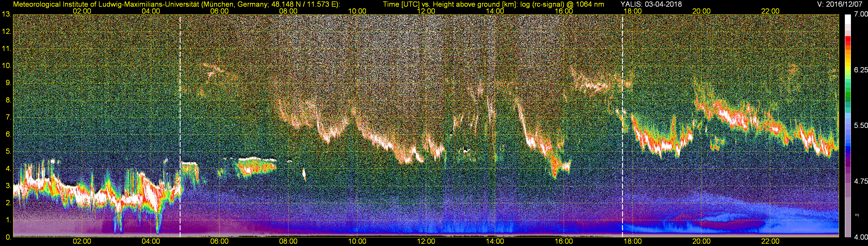Click the 18:00 label on the top time axis
Image resolution: width=868 pixels, height=246 pixels.
(632, 11)
